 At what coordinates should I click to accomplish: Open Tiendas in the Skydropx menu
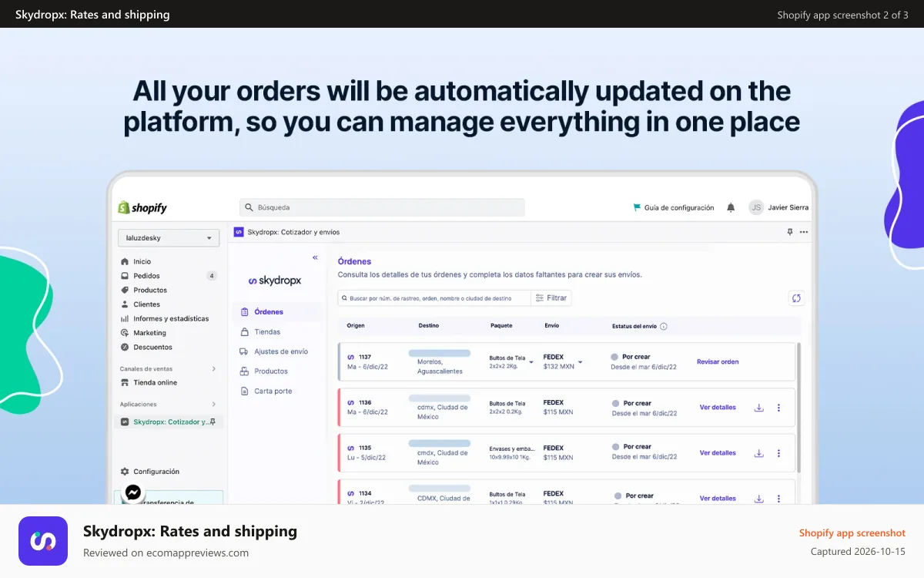267,332
